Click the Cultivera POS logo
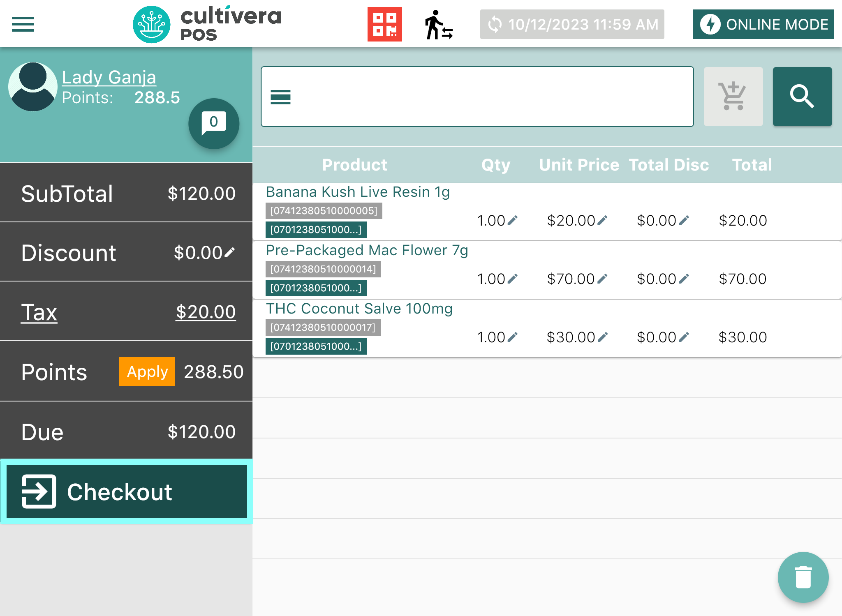The image size is (842, 616). click(207, 24)
